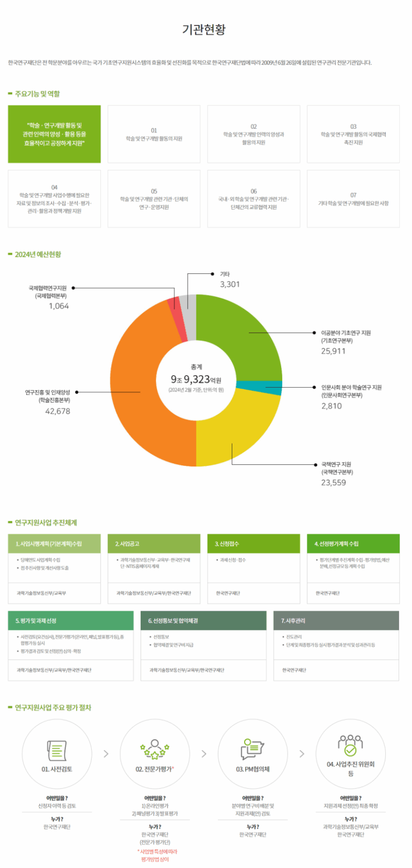Select card 07 기타 학술 및 연구개발
The height and width of the screenshot is (868, 412).
[353, 199]
